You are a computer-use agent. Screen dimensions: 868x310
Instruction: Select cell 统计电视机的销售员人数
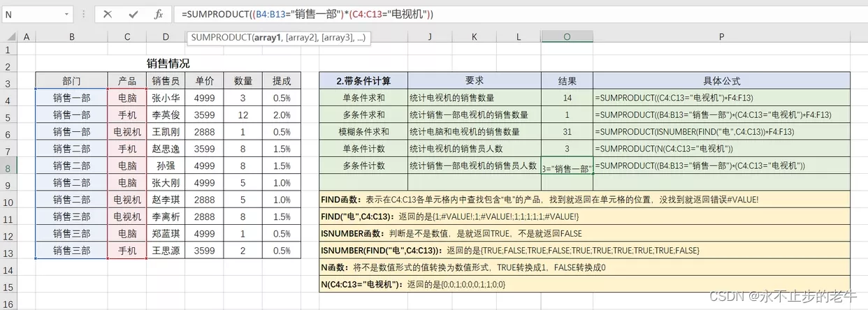[474, 149]
